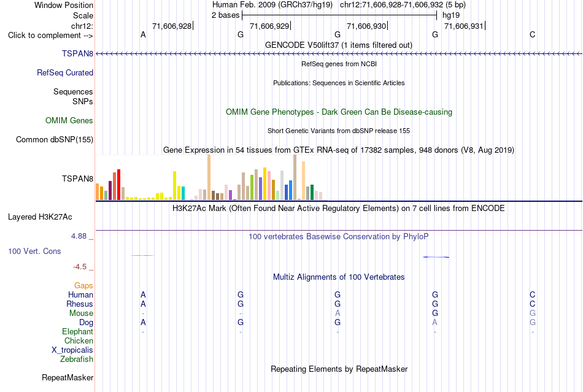Click the purple bar in the GTEx chart
Image resolution: width=583 pixels, height=392 pixels.
point(230,195)
